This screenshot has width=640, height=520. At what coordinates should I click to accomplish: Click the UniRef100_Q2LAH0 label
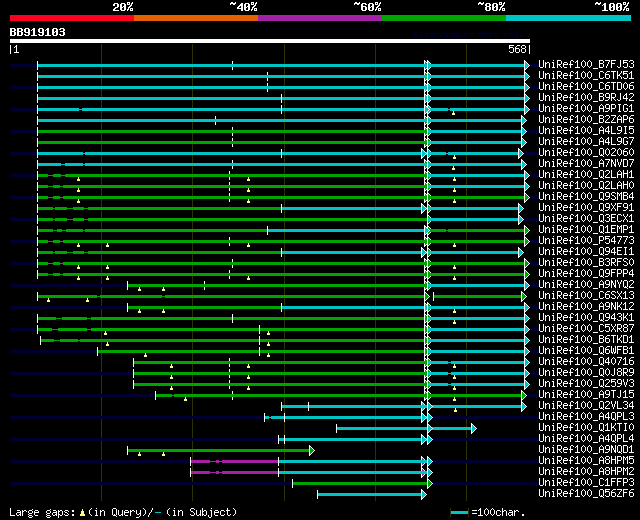click(x=586, y=186)
